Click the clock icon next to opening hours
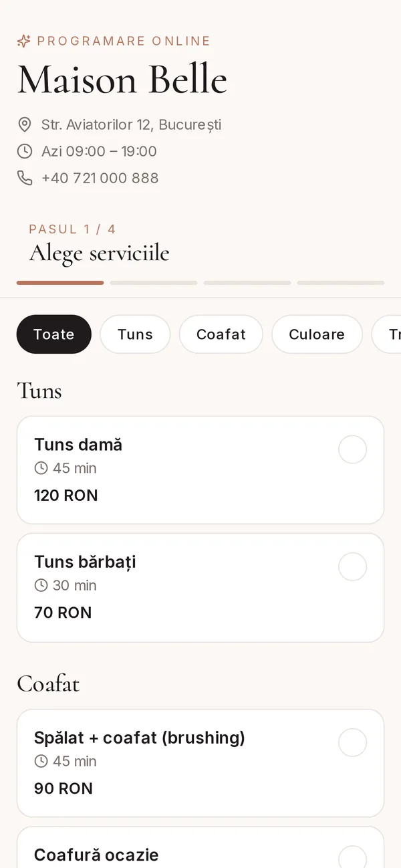This screenshot has width=401, height=868. pyautogui.click(x=24, y=151)
